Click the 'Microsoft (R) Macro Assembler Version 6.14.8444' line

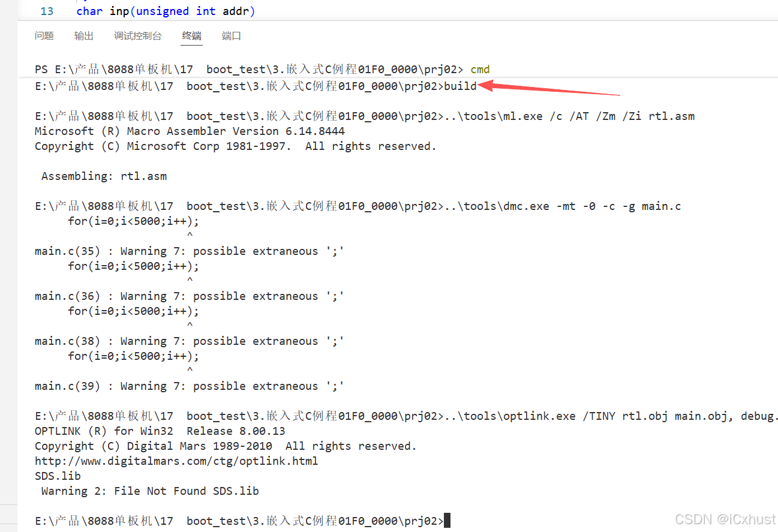190,131
